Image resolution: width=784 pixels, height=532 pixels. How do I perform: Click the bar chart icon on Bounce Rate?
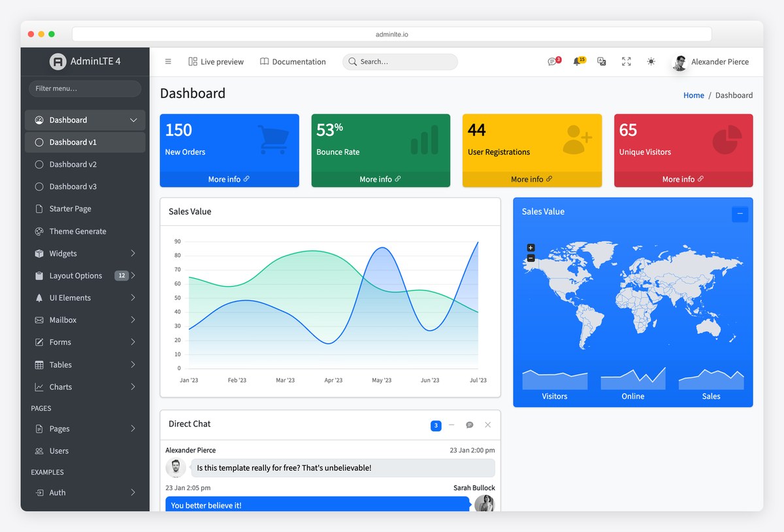point(425,140)
